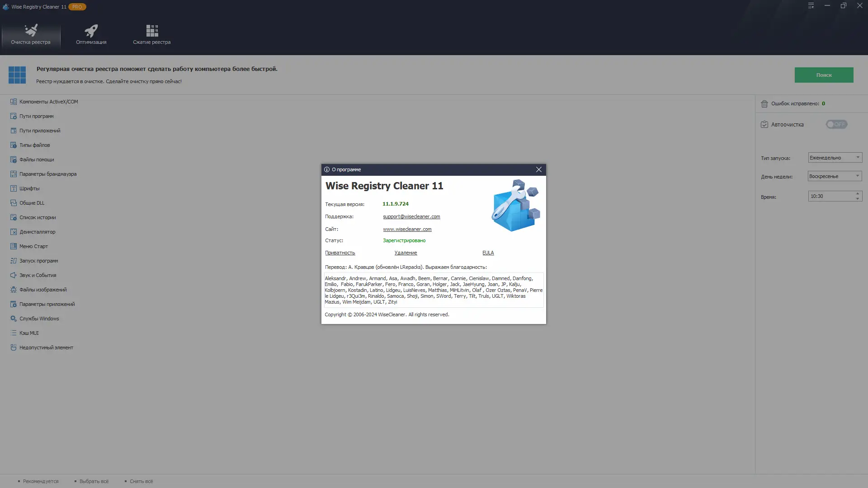Click the Image files category icon

(x=14, y=290)
